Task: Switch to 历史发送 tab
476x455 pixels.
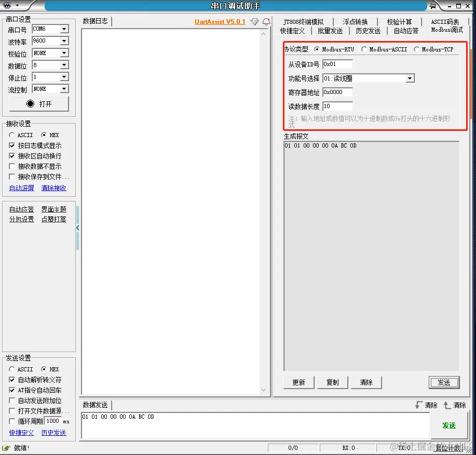Action: pos(368,31)
